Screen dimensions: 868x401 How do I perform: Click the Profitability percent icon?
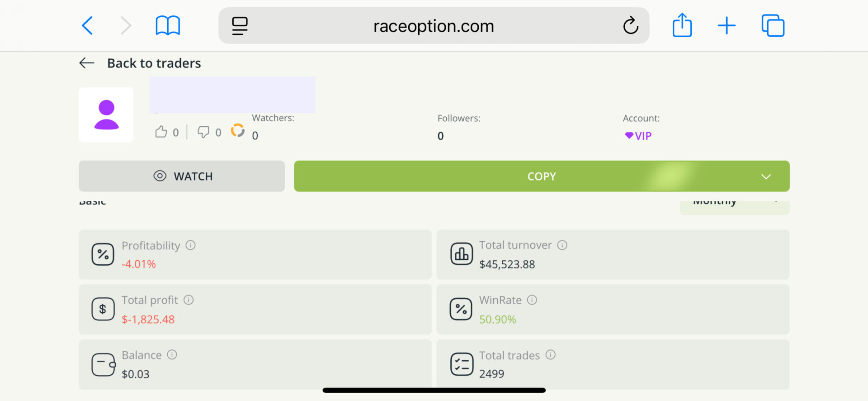[103, 254]
